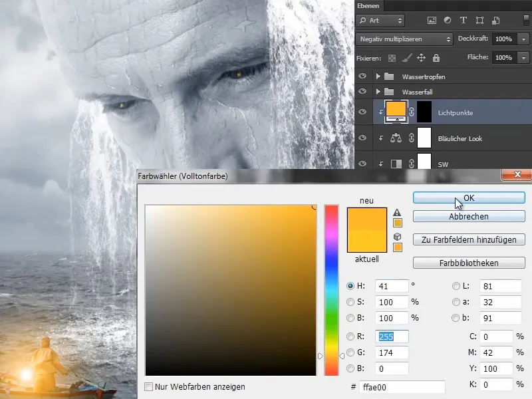Hide the Lichtpunkte layer
This screenshot has height=399, width=532.
coord(362,112)
